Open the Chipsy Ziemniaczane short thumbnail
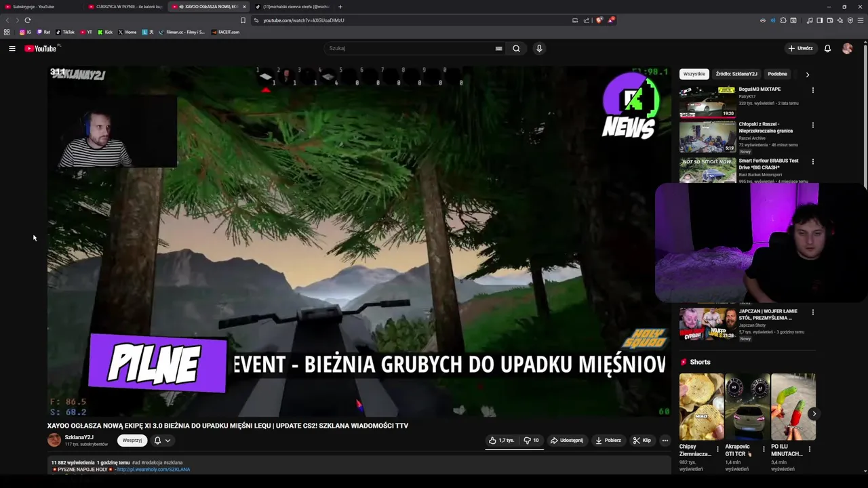This screenshot has width=868, height=488. tap(702, 407)
